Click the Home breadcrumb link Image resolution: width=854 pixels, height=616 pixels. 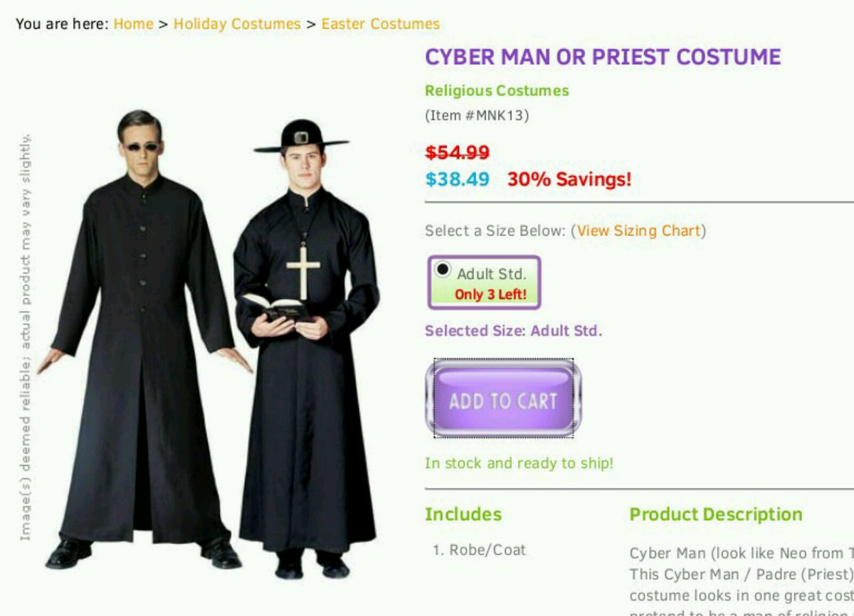click(133, 23)
